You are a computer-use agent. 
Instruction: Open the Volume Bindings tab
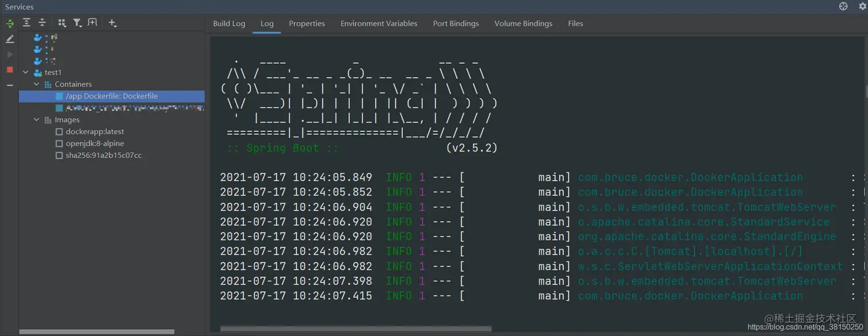click(523, 24)
